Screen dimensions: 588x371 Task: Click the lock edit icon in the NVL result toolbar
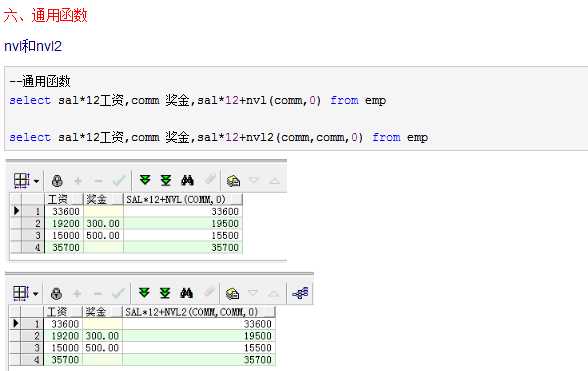point(57,181)
